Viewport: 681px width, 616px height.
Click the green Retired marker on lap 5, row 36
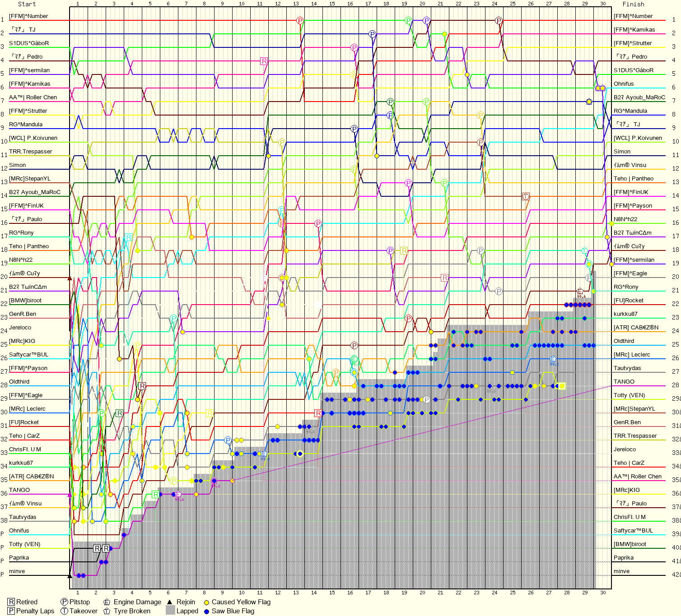(x=155, y=494)
